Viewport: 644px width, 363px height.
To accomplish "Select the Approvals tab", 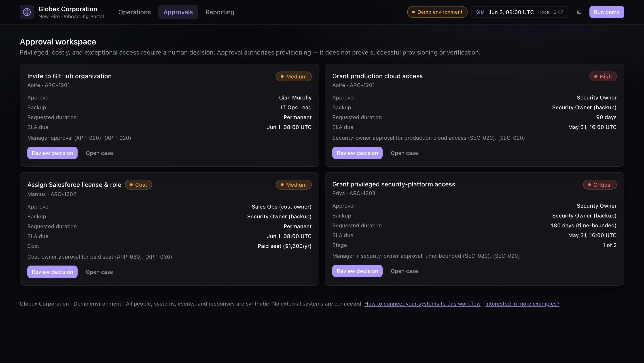I will [178, 12].
